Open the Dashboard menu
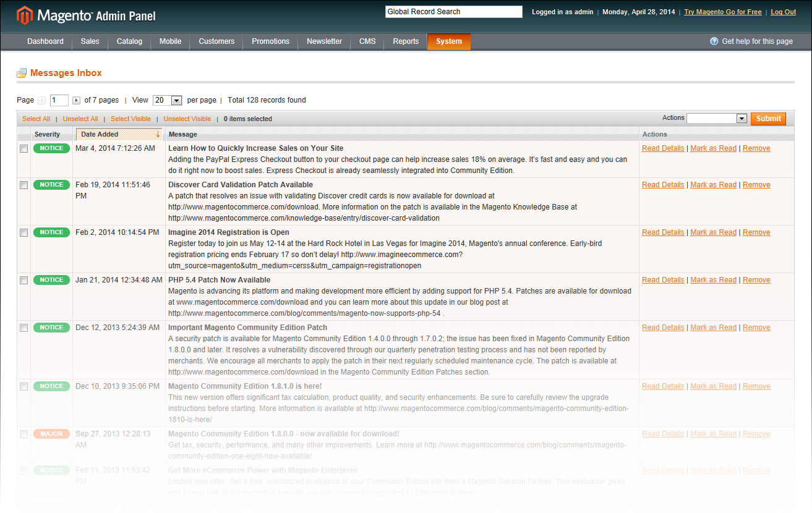 click(x=45, y=41)
